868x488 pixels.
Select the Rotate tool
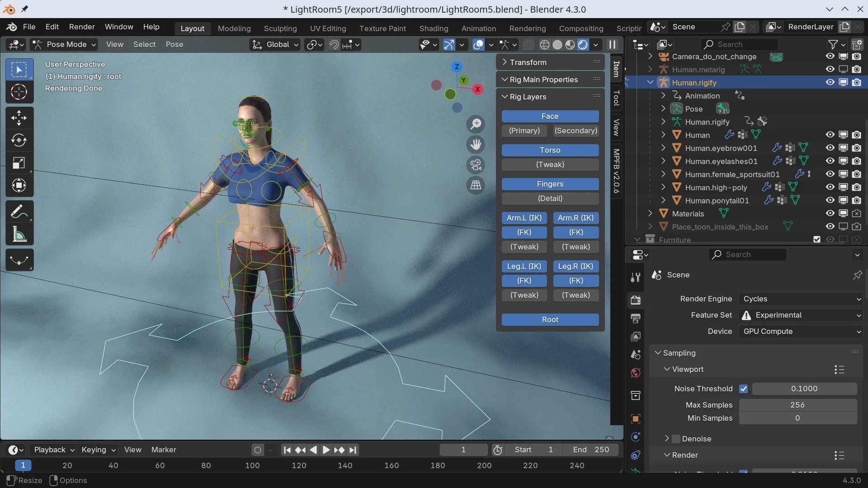(x=19, y=141)
